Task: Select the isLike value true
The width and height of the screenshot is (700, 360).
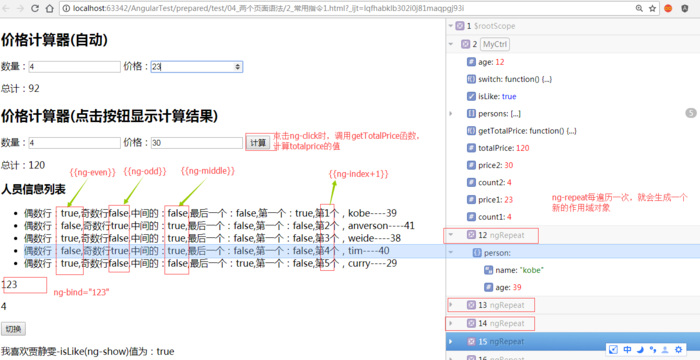Action: tap(509, 96)
